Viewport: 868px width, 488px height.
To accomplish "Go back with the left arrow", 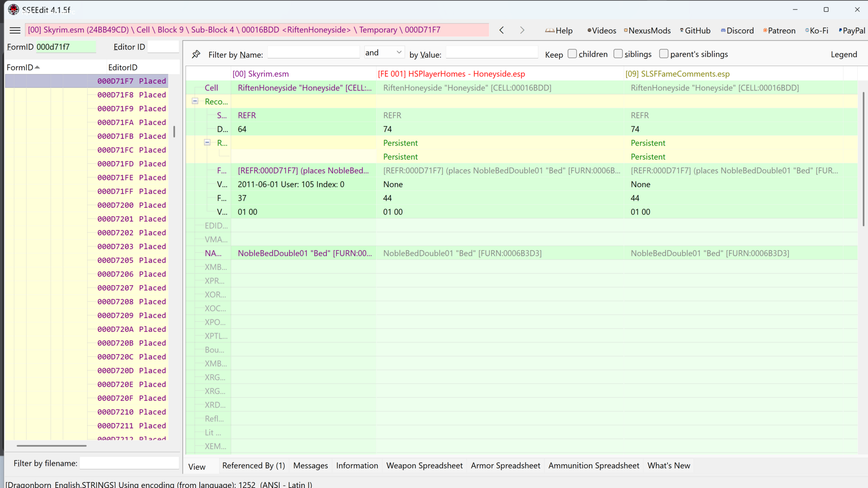I will coord(501,30).
